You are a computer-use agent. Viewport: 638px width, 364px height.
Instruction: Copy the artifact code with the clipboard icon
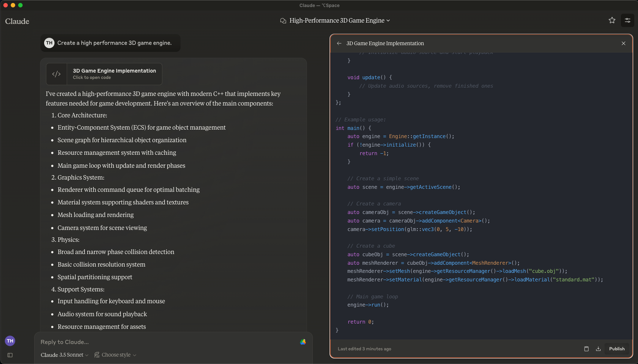[x=586, y=349]
